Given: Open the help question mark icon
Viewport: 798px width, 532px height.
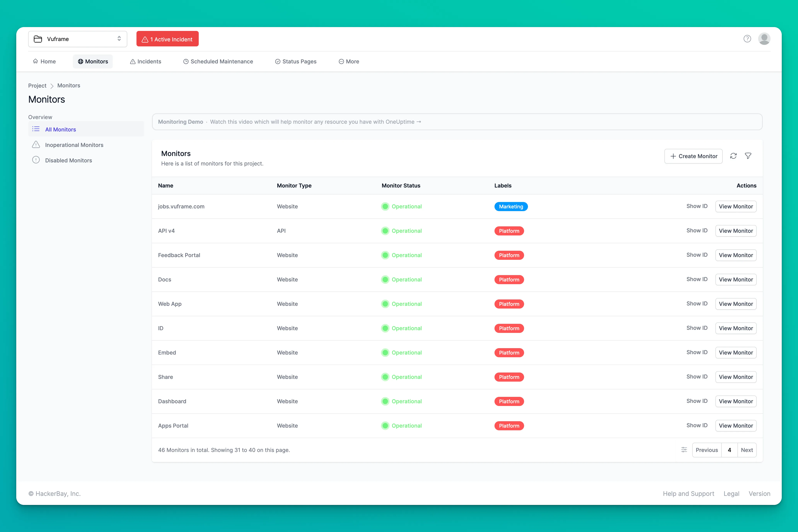Looking at the screenshot, I should click(747, 39).
